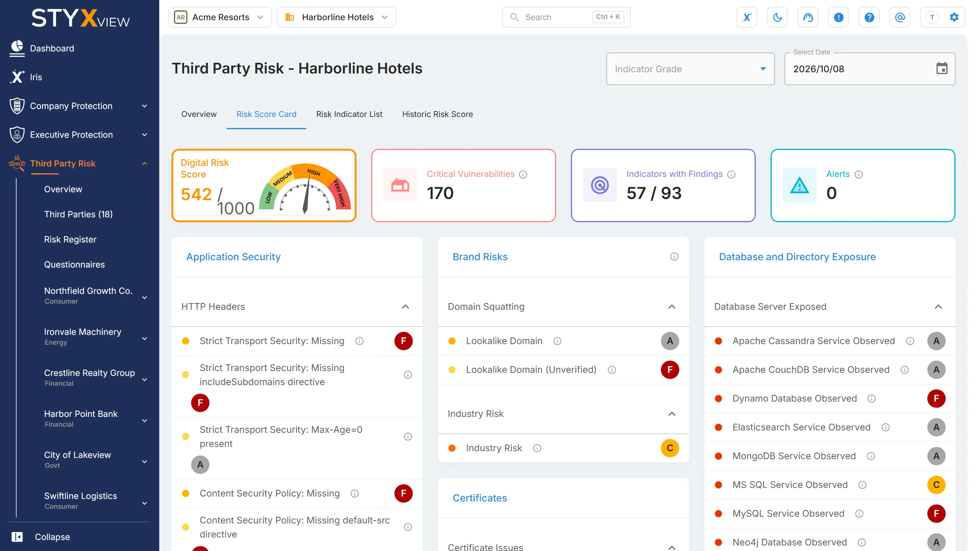The width and height of the screenshot is (980, 551).
Task: Open Third Parties (18) in sidebar
Action: [x=78, y=214]
